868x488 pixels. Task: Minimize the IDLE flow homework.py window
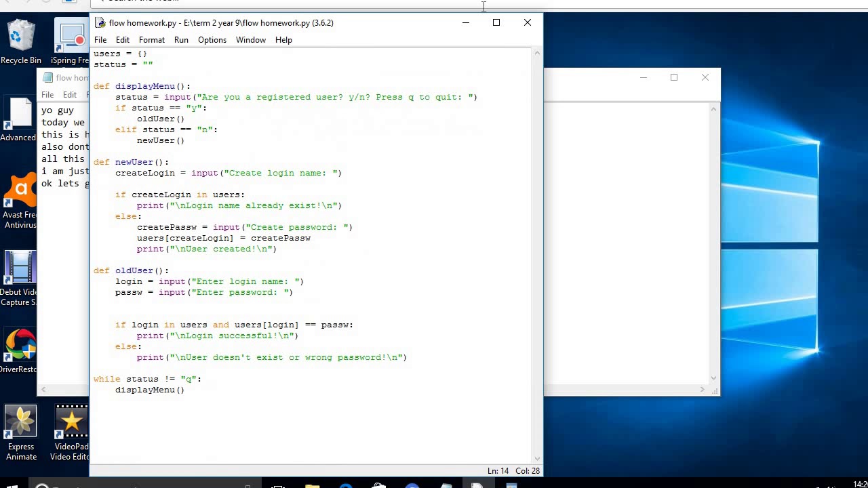[x=465, y=23]
